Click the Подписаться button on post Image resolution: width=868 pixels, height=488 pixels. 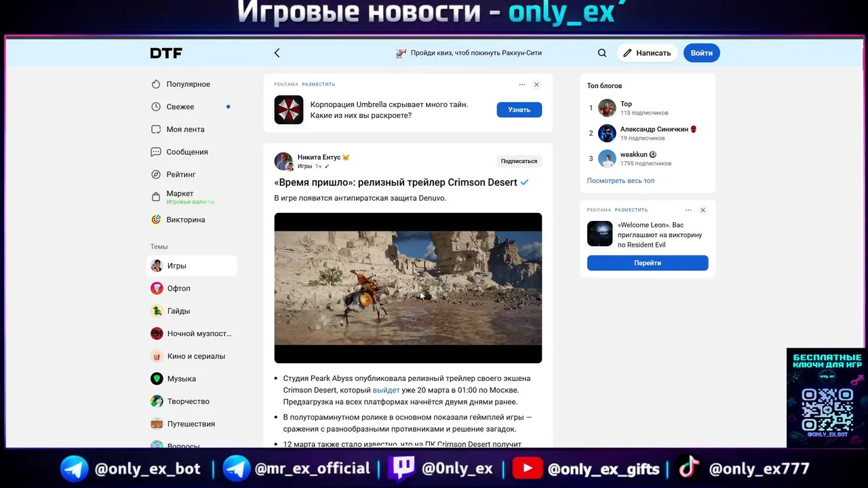pyautogui.click(x=519, y=161)
